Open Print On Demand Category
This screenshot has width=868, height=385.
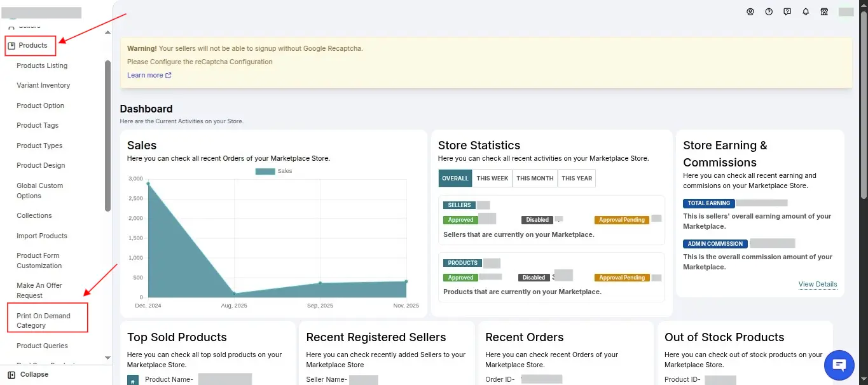click(x=43, y=320)
